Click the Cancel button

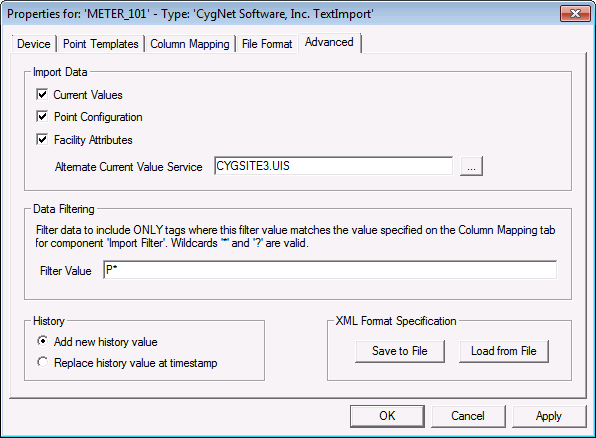point(468,416)
